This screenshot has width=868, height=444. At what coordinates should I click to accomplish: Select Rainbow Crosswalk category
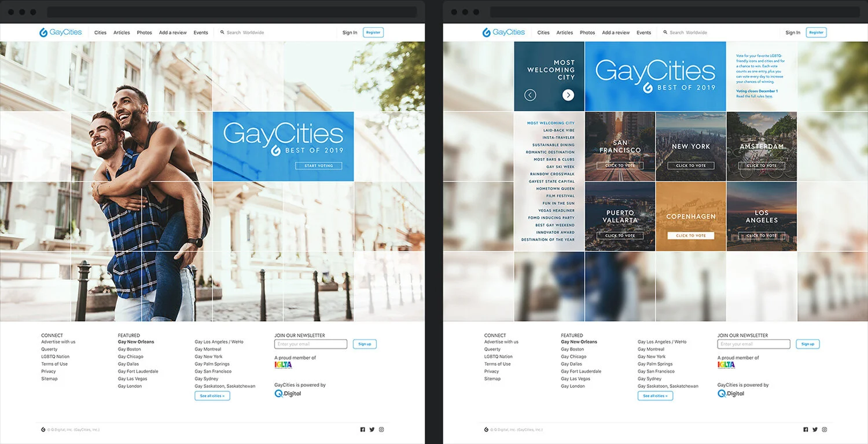[552, 174]
